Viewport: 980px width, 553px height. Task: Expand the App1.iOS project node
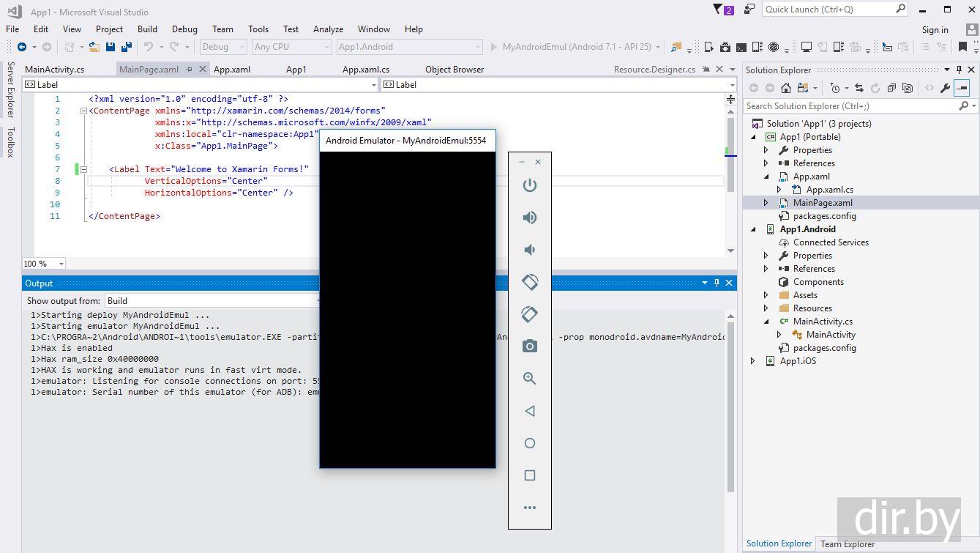(x=753, y=361)
